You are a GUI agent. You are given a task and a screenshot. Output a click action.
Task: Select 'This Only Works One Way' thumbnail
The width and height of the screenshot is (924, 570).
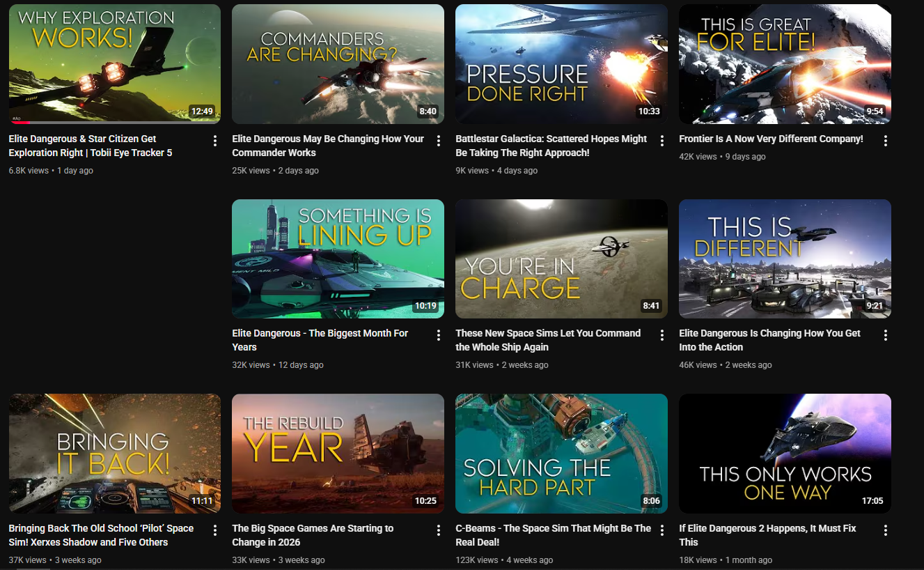pos(785,453)
